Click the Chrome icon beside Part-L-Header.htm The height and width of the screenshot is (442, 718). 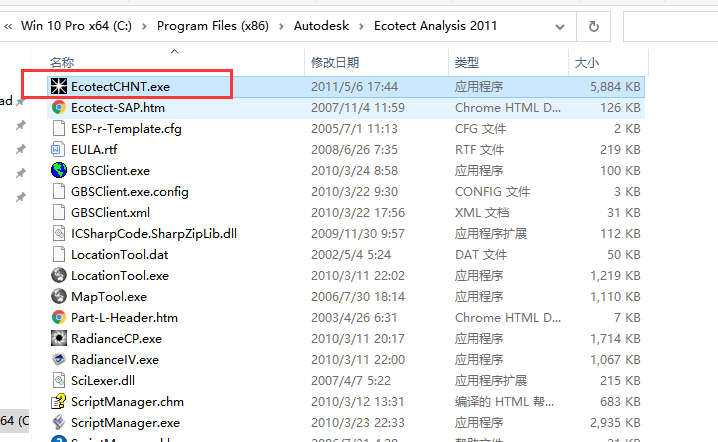coord(59,317)
